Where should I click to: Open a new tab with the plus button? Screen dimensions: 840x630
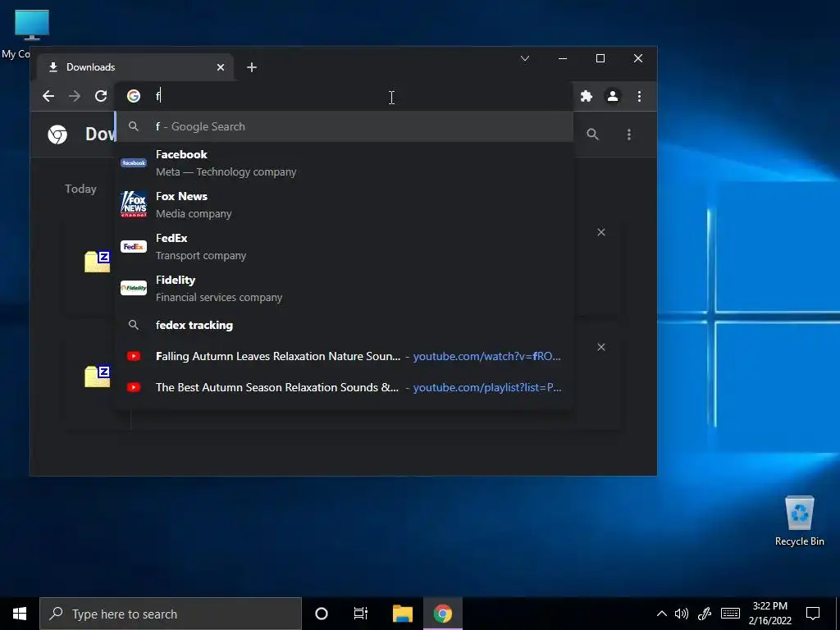(252, 67)
